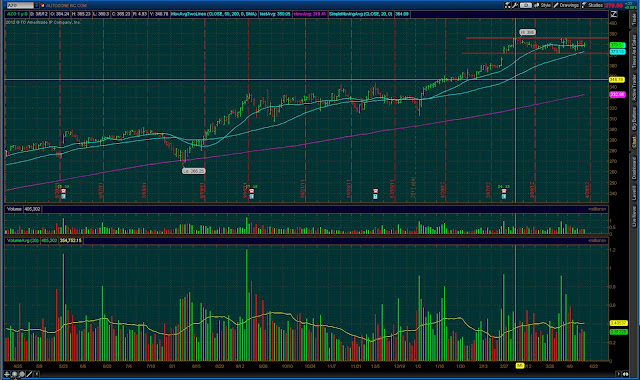The width and height of the screenshot is (640, 380).
Task: Click the blue event icon above 12/5 date
Action: pyautogui.click(x=375, y=196)
